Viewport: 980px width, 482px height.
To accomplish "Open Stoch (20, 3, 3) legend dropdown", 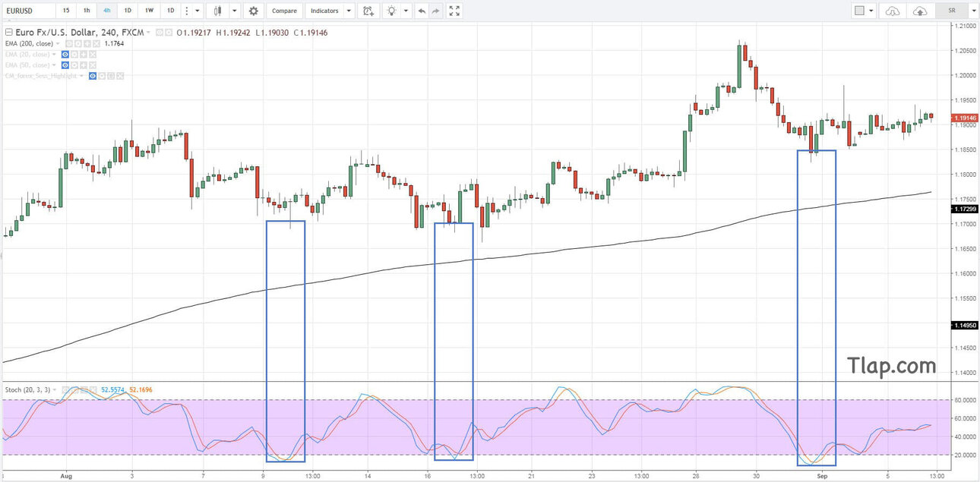I will click(x=54, y=389).
